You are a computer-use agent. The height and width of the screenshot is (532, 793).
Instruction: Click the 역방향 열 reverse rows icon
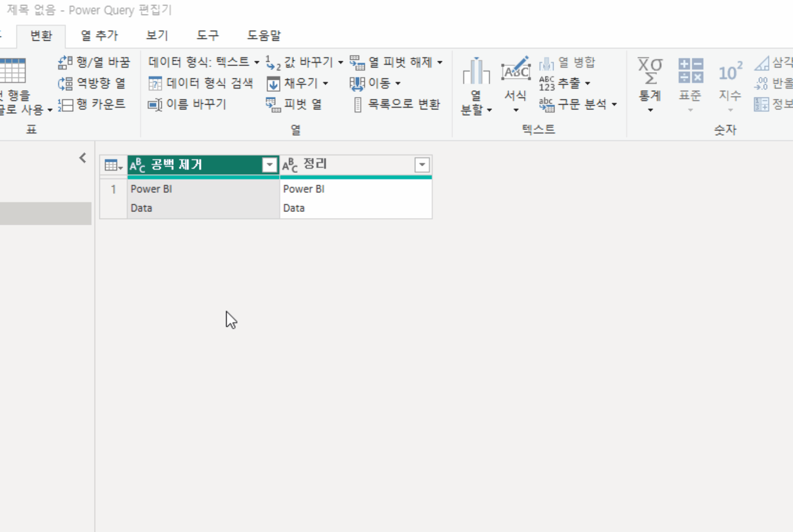65,83
